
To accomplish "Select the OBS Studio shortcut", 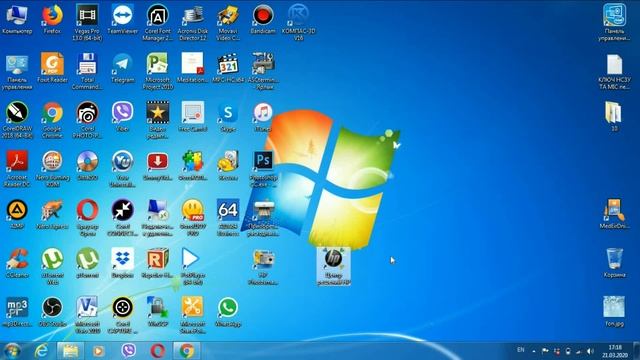I will click(x=52, y=312).
